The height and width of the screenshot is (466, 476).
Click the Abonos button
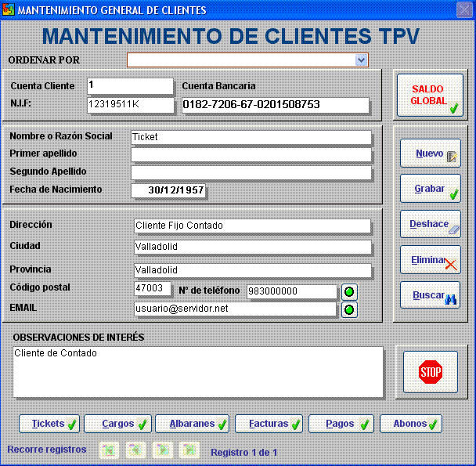pyautogui.click(x=411, y=424)
